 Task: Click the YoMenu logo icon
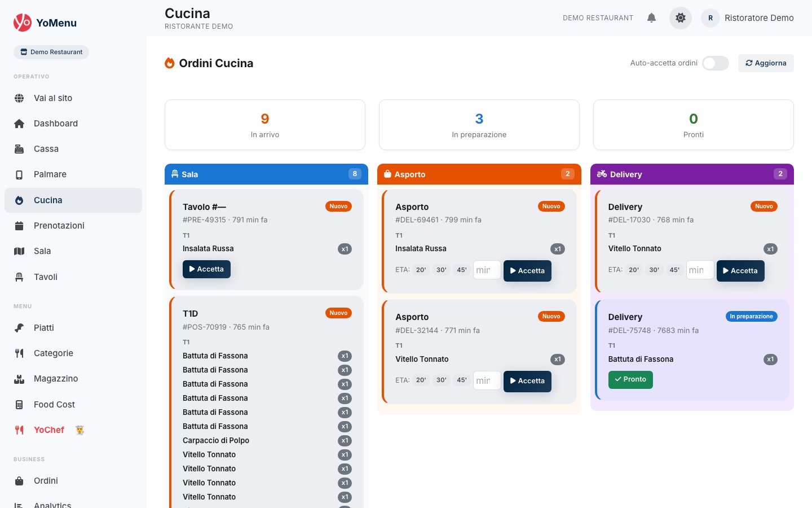[23, 23]
